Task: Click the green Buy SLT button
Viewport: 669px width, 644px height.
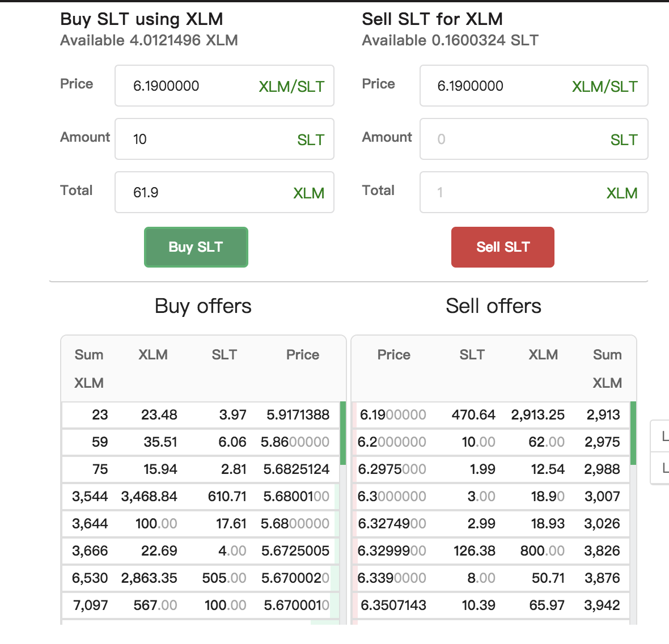Action: 196,247
